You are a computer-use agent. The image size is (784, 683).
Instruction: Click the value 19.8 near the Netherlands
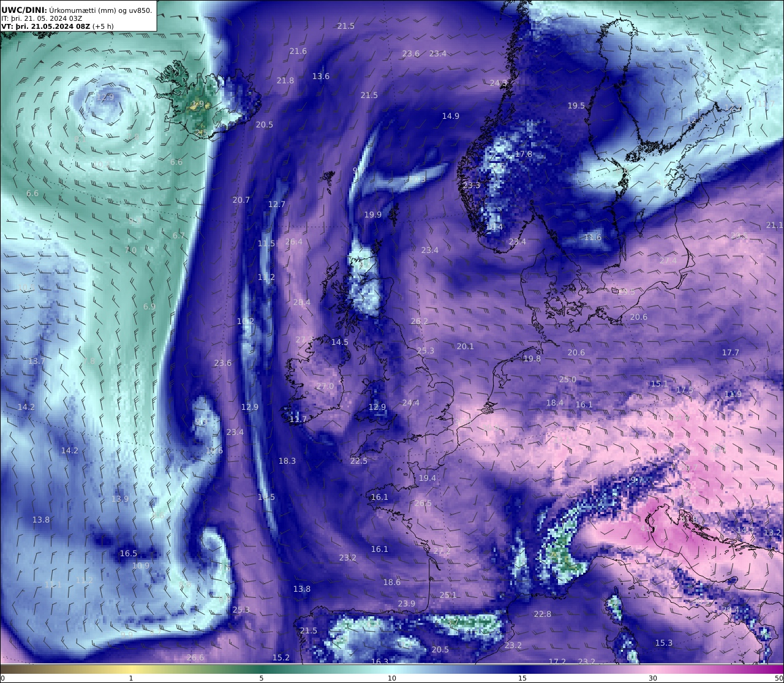tap(532, 359)
